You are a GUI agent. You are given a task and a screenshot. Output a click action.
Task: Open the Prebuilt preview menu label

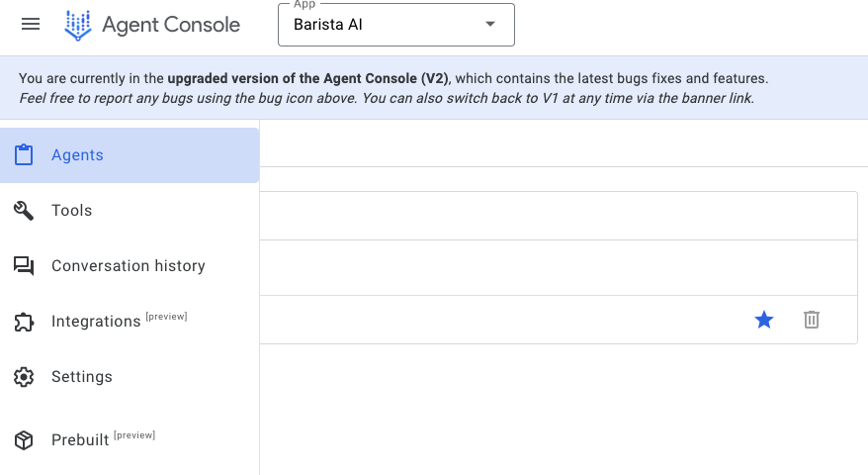[x=104, y=439]
